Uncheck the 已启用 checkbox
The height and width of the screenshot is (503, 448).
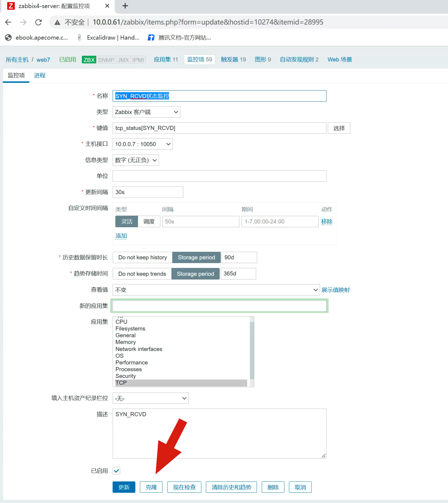click(x=116, y=471)
